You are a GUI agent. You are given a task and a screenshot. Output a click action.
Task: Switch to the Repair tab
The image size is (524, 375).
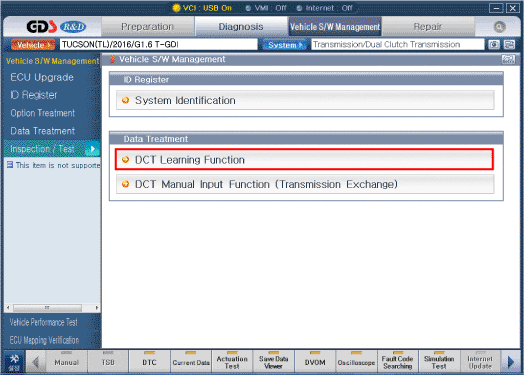(x=428, y=26)
